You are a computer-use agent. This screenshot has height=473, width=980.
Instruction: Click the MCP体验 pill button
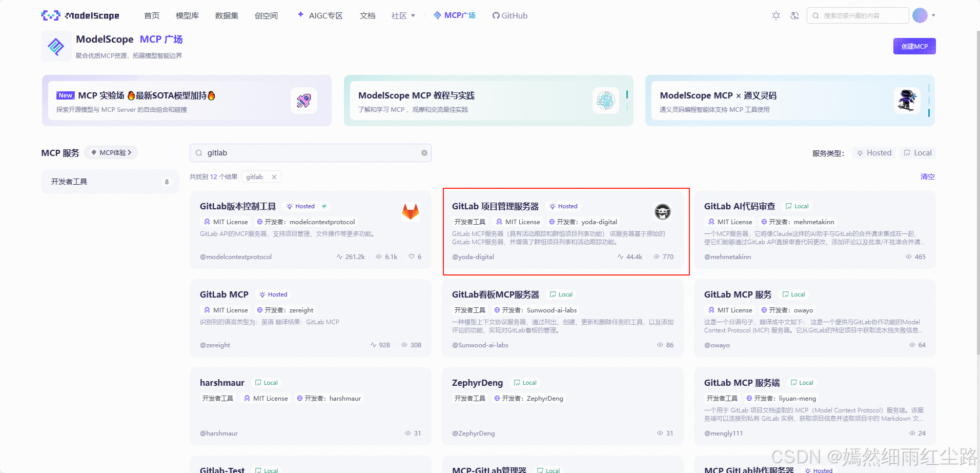(x=111, y=152)
